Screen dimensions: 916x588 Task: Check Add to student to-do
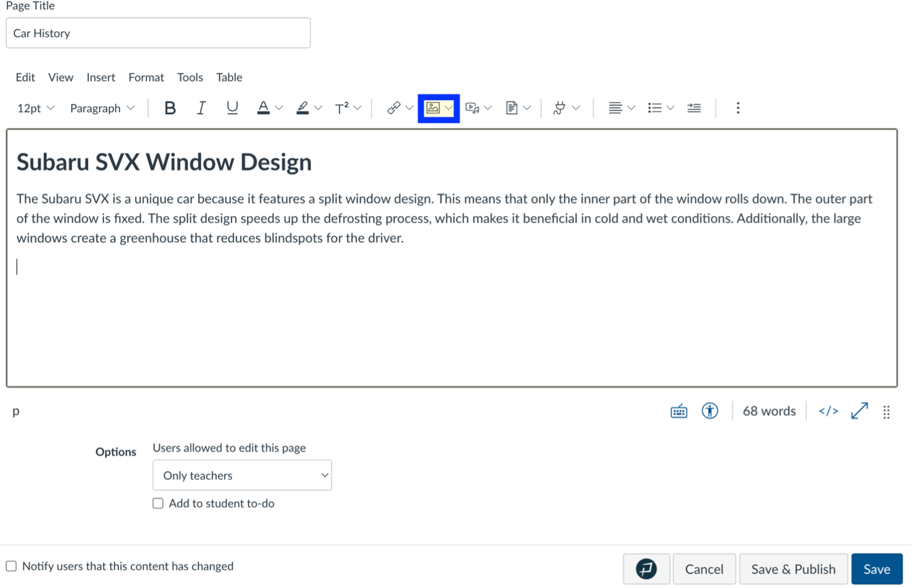(x=158, y=504)
